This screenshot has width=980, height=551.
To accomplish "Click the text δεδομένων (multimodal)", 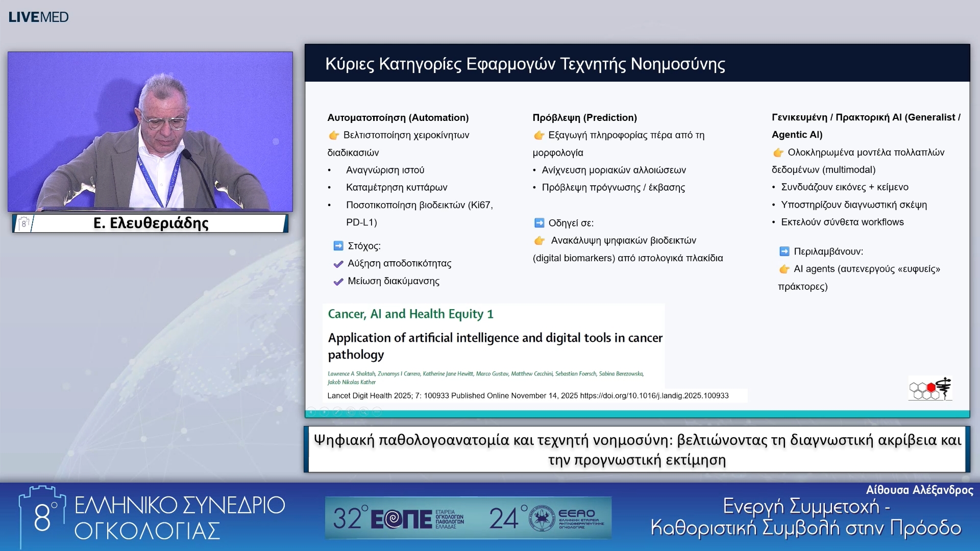I will [x=823, y=170].
